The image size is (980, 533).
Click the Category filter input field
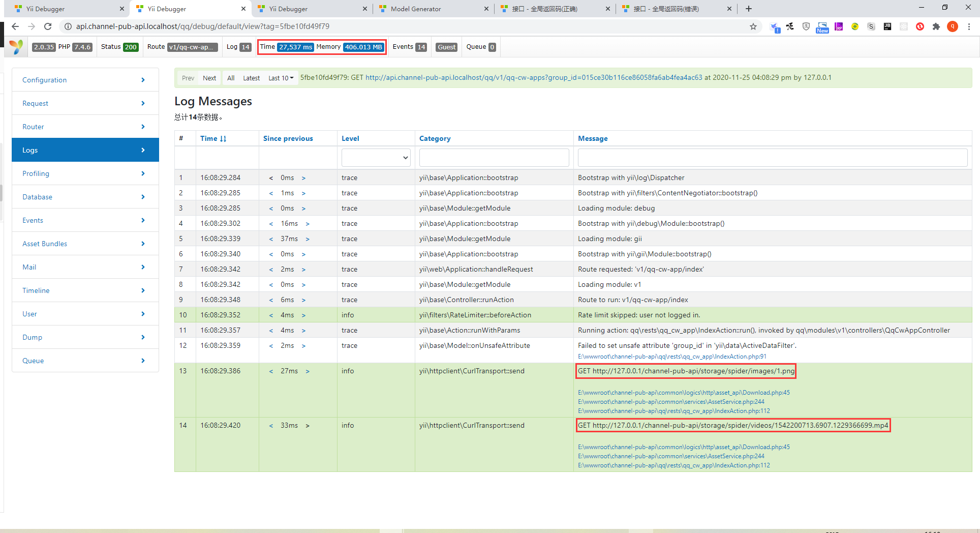[494, 158]
